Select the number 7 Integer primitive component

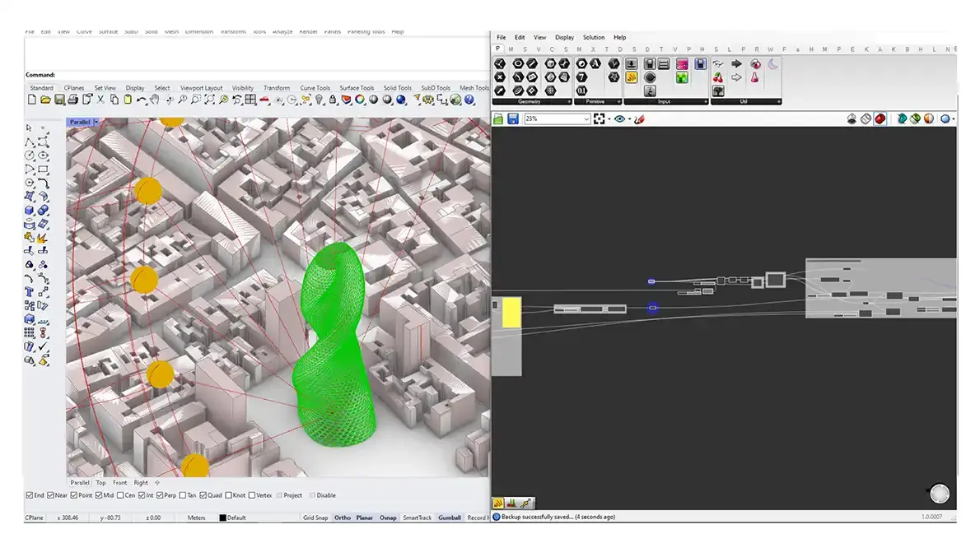coord(582,77)
